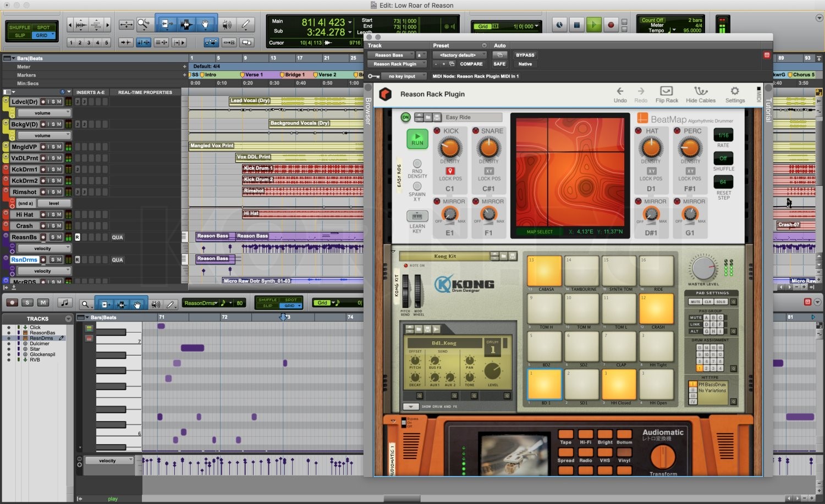The image size is (825, 504).
Task: Select the GRID edit mode
Action: tap(42, 34)
